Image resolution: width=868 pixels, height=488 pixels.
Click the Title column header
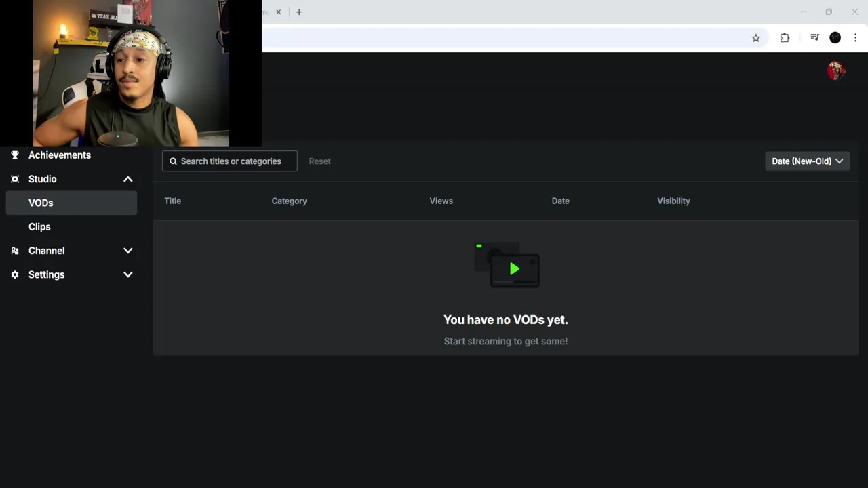(172, 201)
